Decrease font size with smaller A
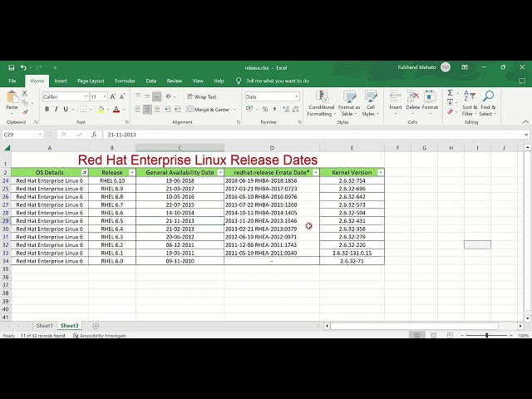This screenshot has height=399, width=532. [122, 96]
